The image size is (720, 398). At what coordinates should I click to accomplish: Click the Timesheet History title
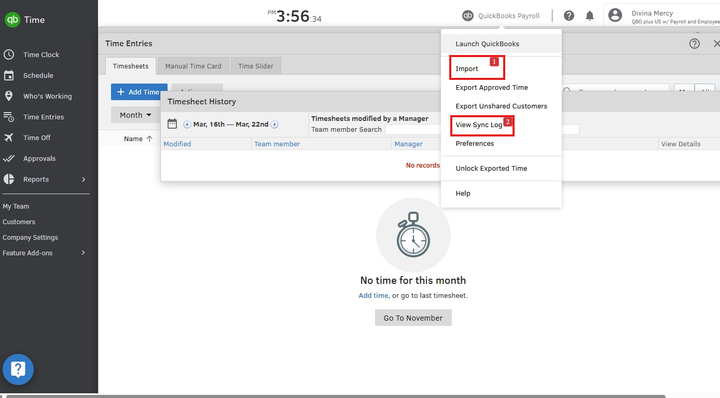pos(202,101)
